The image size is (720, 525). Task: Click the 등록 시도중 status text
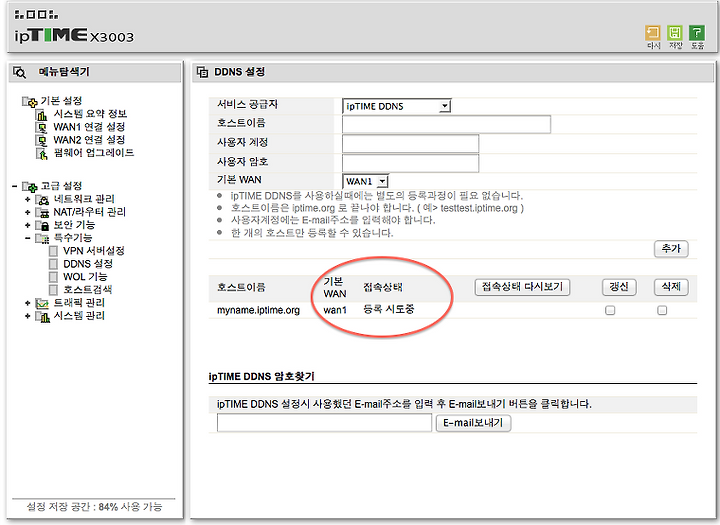pyautogui.click(x=388, y=310)
